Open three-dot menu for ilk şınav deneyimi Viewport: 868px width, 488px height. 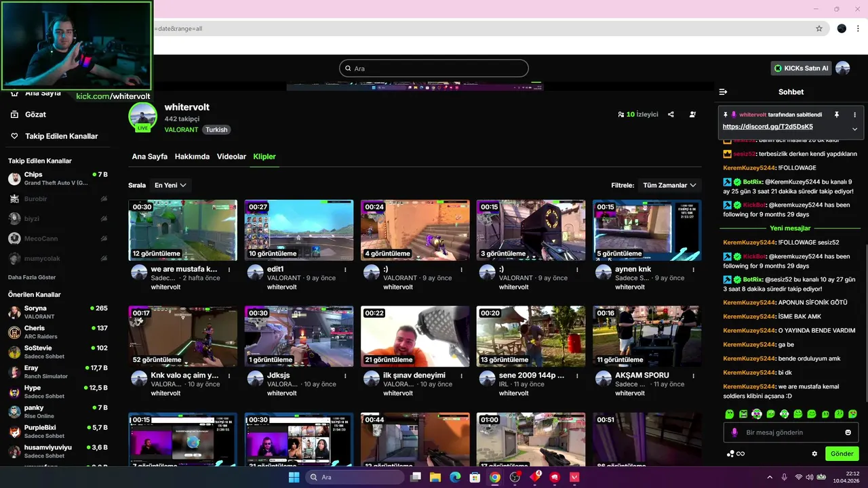tap(461, 375)
